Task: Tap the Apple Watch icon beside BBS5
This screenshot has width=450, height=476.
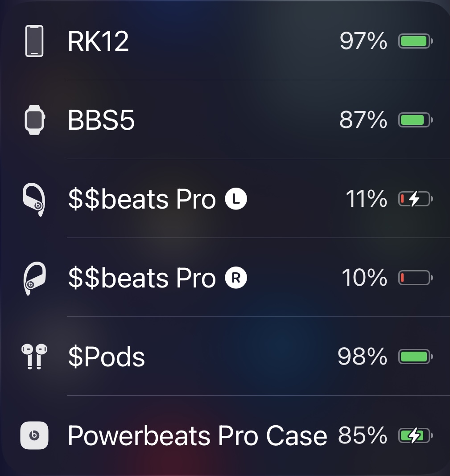Action: click(35, 120)
